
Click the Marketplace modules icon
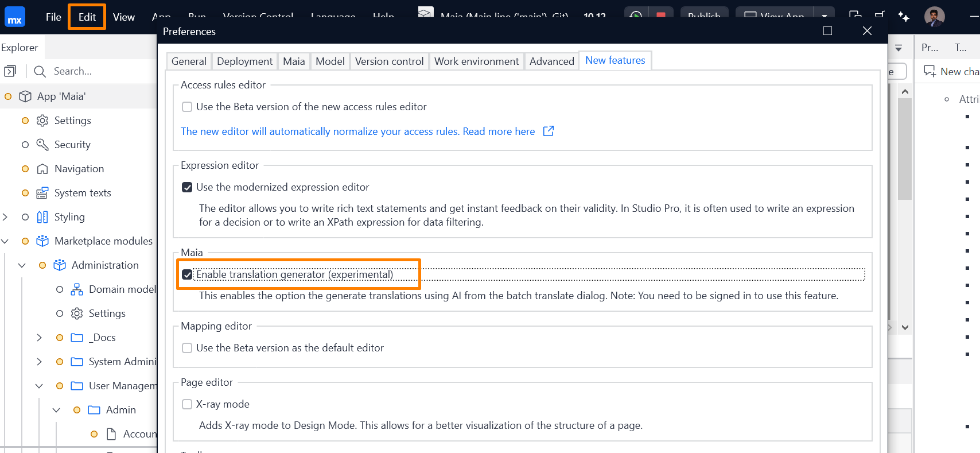tap(42, 241)
